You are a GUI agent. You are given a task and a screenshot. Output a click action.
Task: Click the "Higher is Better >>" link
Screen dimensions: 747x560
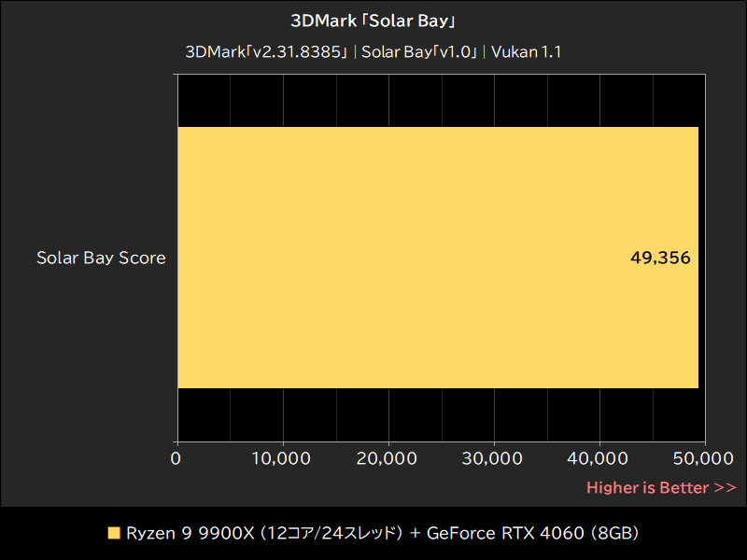click(660, 487)
